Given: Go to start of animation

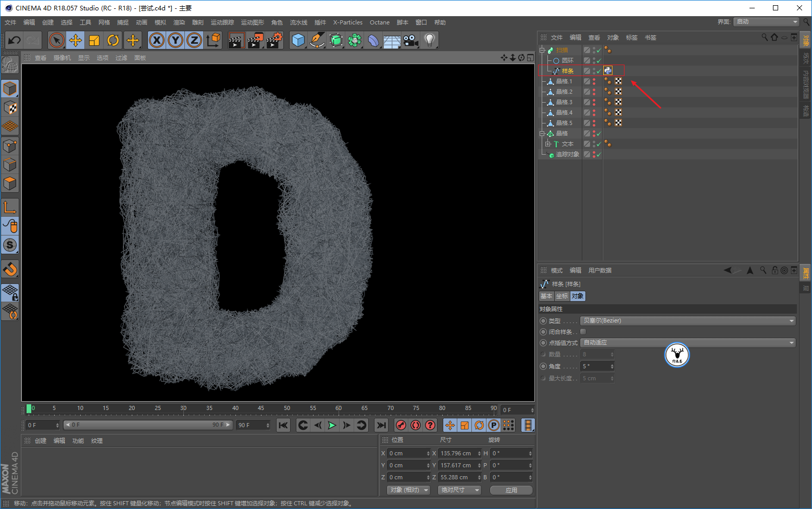Looking at the screenshot, I should coord(283,426).
